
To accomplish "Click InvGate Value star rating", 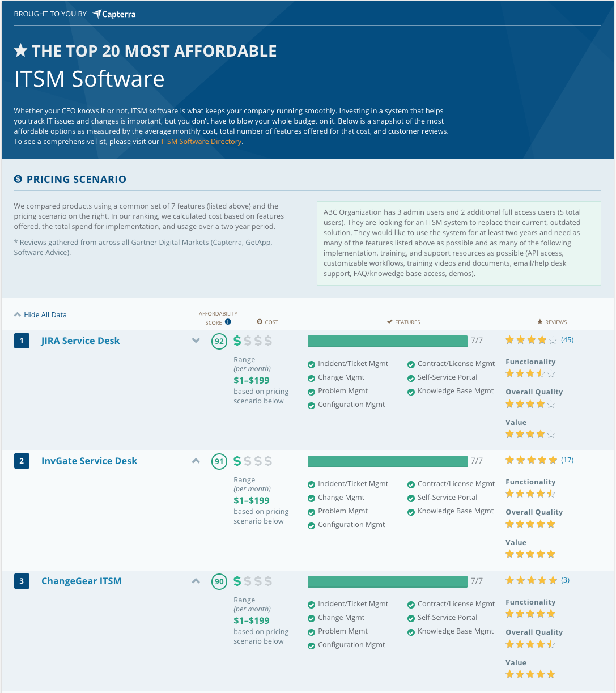I will pyautogui.click(x=530, y=555).
